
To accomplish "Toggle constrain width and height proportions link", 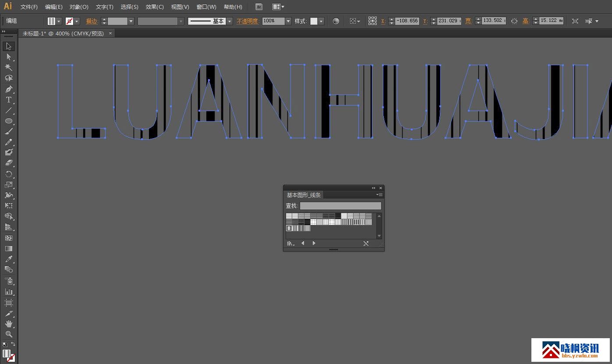I will click(514, 21).
